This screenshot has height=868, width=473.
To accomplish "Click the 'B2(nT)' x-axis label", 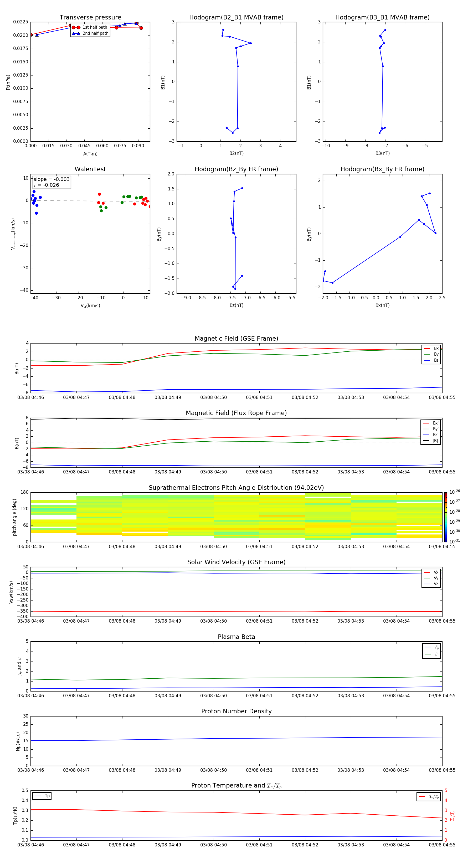I will (x=236, y=153).
